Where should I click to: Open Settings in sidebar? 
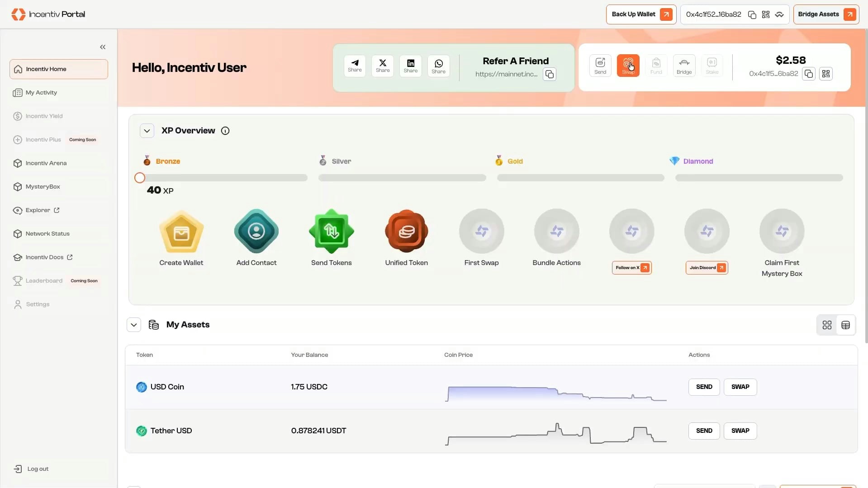click(59, 304)
